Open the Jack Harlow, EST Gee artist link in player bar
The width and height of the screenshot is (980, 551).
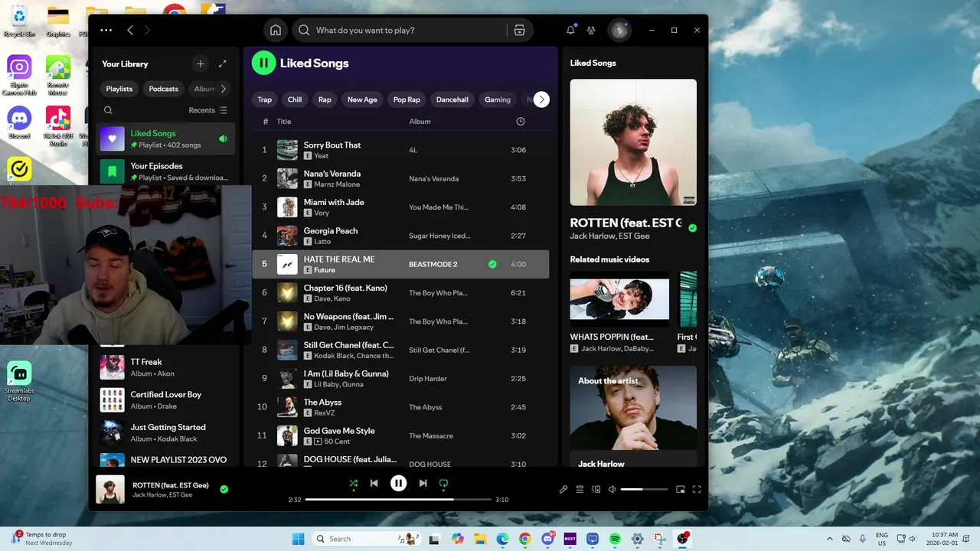[x=162, y=495]
